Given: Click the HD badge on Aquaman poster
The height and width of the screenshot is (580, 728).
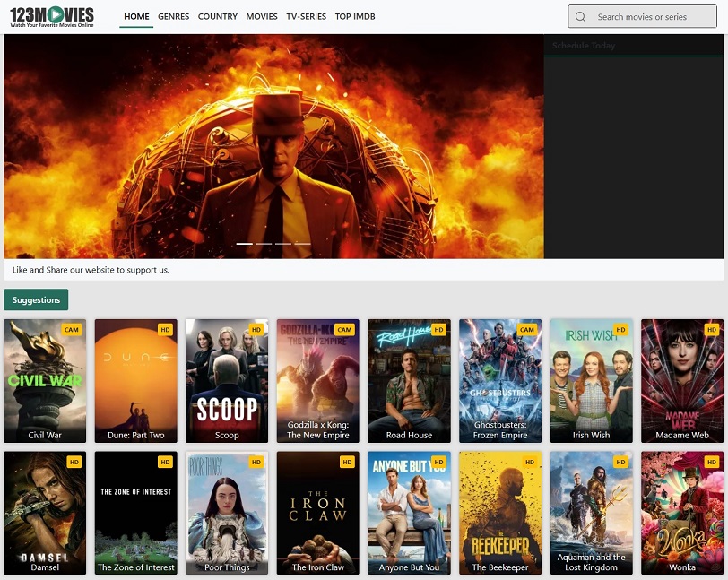Looking at the screenshot, I should [x=620, y=462].
